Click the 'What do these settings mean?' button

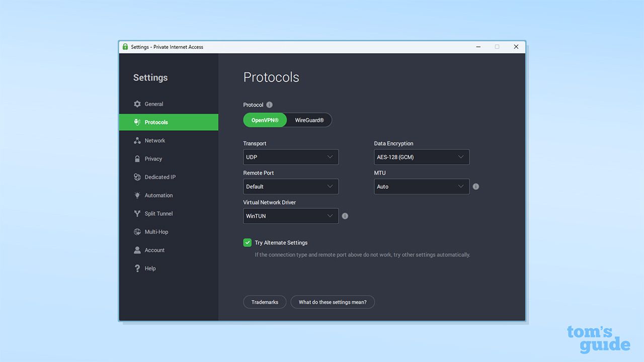point(333,302)
